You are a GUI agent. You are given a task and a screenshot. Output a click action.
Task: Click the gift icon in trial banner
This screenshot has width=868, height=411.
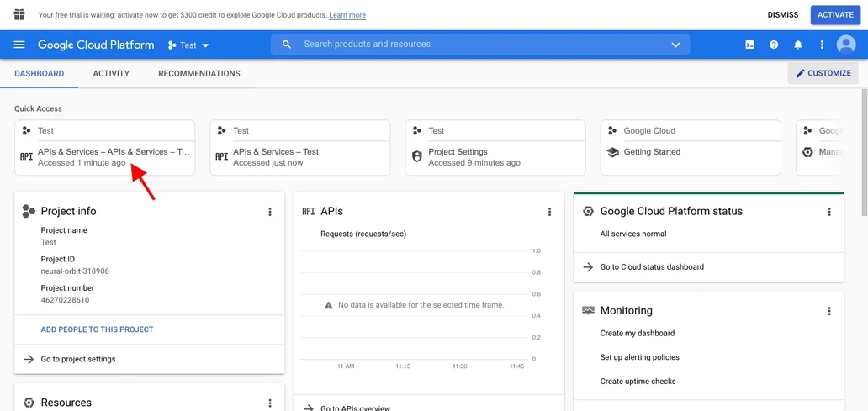click(19, 15)
